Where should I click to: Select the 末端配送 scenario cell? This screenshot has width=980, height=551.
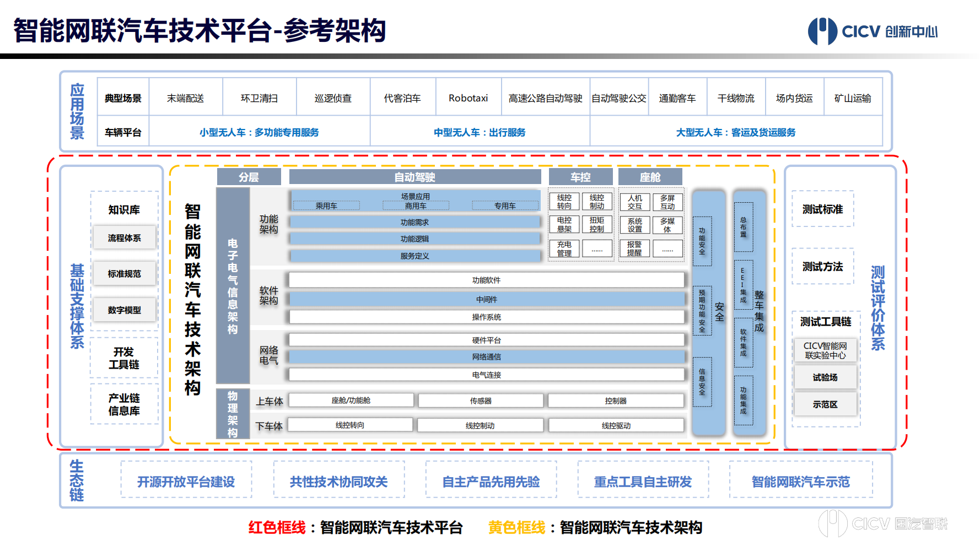point(186,98)
